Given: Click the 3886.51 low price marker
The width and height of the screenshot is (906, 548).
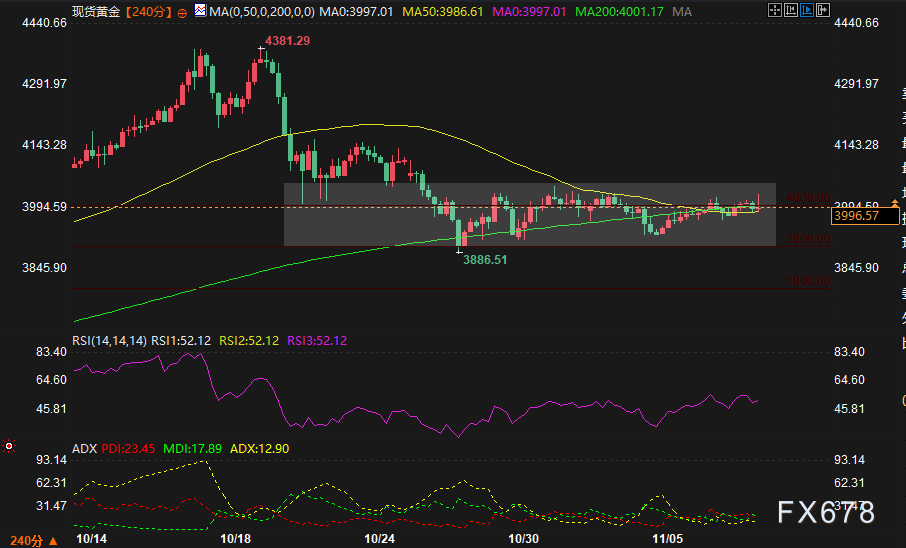Looking at the screenshot, I should [485, 258].
